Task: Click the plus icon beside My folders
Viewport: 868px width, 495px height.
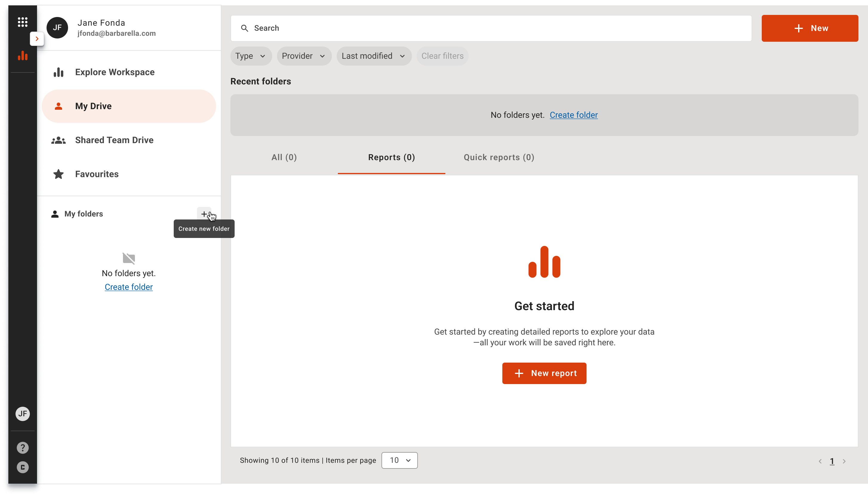Action: coord(204,214)
